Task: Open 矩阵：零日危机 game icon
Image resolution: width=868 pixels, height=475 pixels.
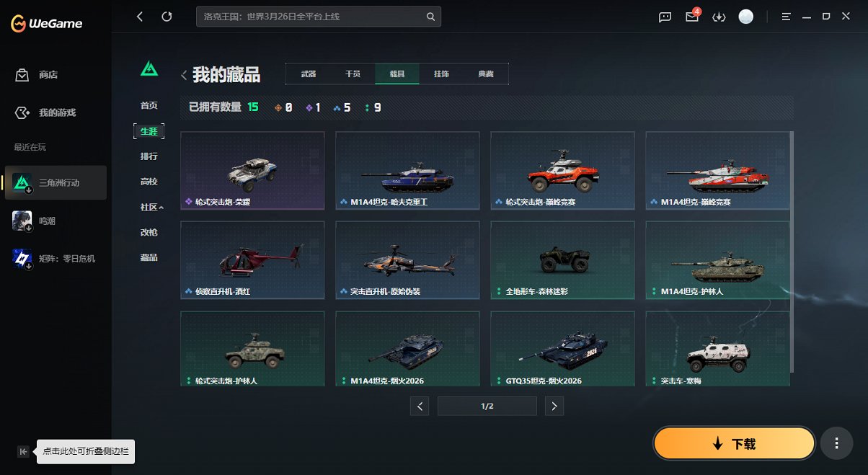Action: pos(22,258)
